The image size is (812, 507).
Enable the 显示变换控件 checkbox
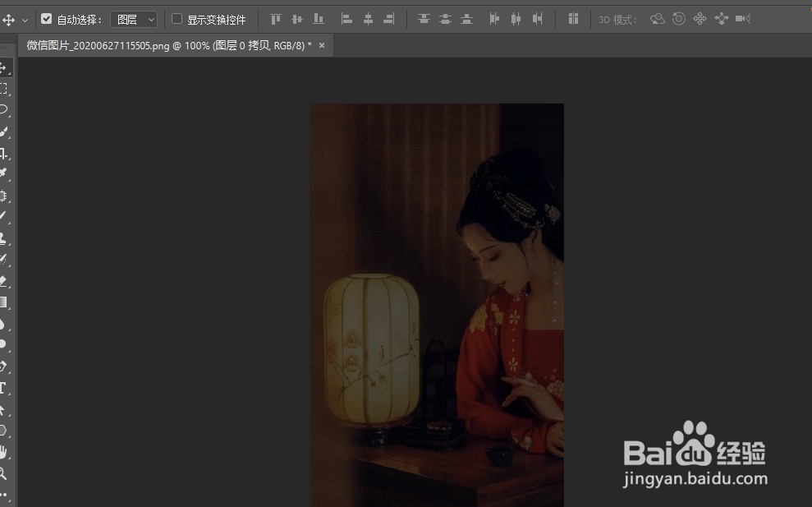[x=177, y=19]
